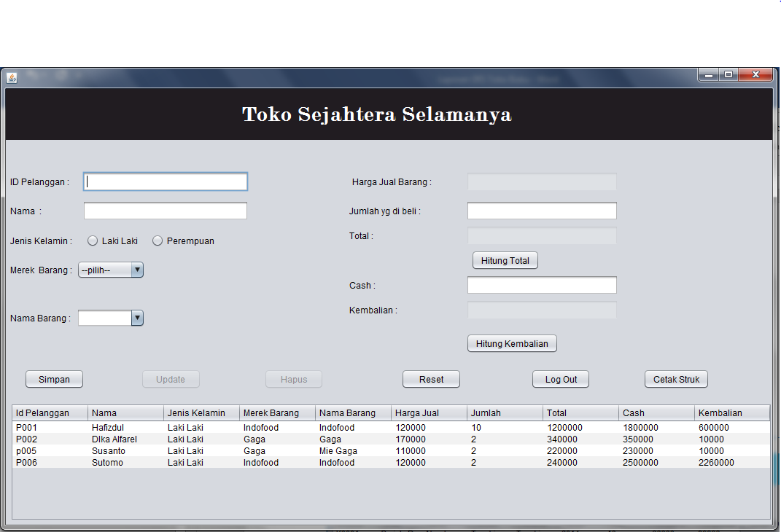Click the Kembalian column header
The width and height of the screenshot is (781, 532).
[x=732, y=412]
